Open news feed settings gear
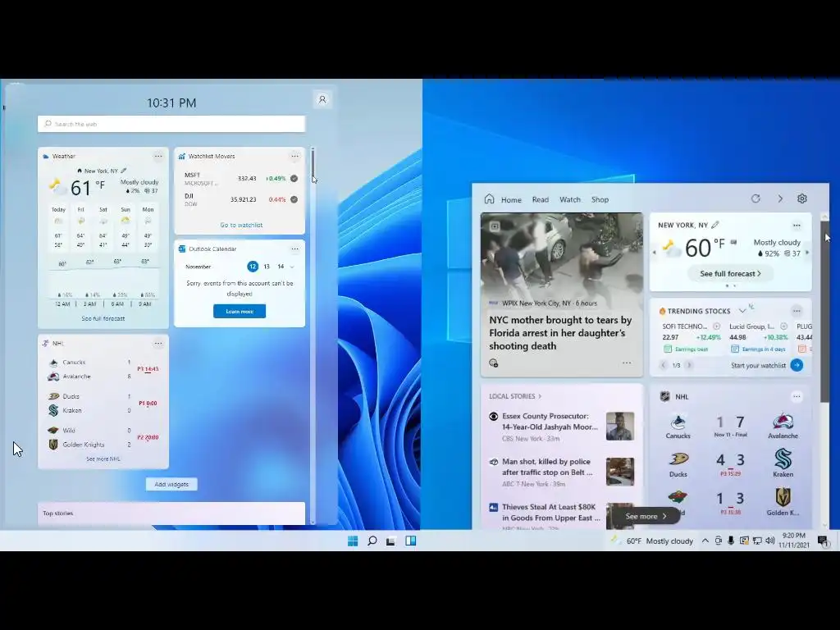Screen dimensions: 840x630 [802, 199]
